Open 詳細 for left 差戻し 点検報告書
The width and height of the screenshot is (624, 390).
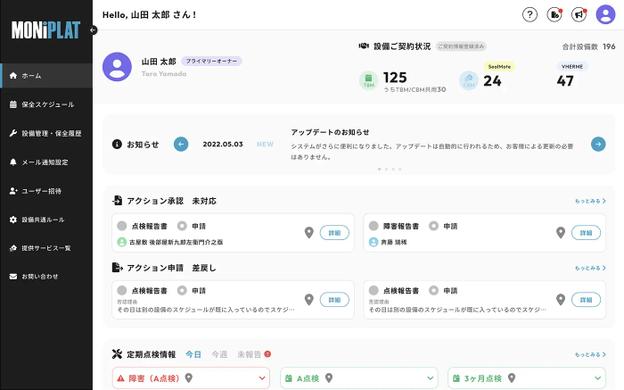334,300
